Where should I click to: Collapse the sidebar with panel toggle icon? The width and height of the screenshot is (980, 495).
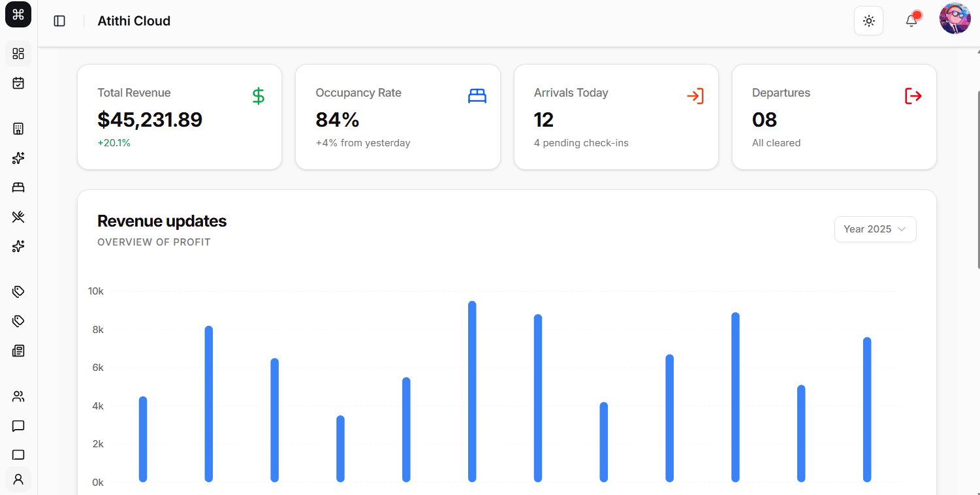pyautogui.click(x=59, y=20)
